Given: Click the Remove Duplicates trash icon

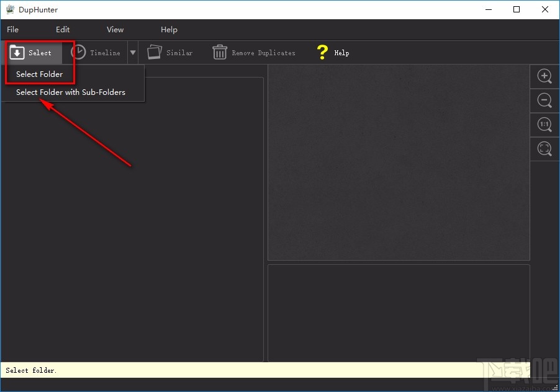Looking at the screenshot, I should coord(220,52).
